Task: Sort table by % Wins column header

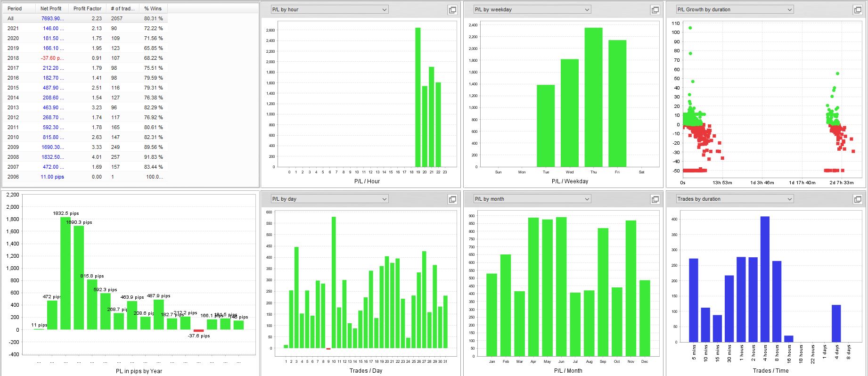Action: pos(153,8)
